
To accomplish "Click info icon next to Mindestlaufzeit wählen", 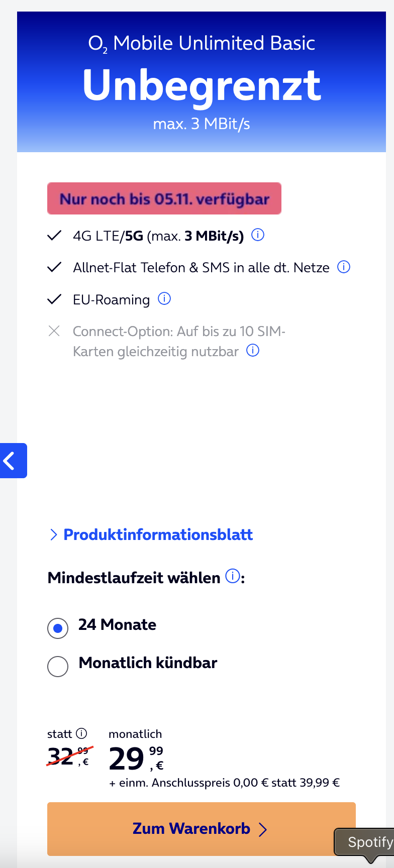I will click(x=232, y=576).
